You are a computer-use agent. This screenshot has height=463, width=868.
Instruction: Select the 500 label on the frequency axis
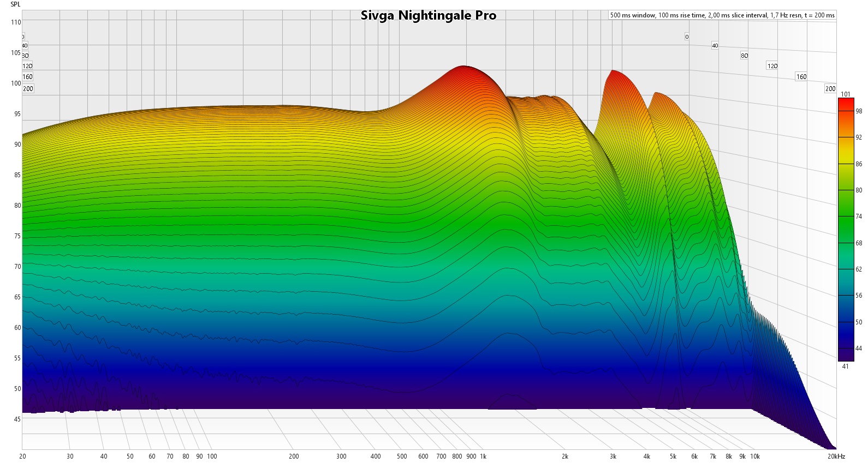[402, 456]
